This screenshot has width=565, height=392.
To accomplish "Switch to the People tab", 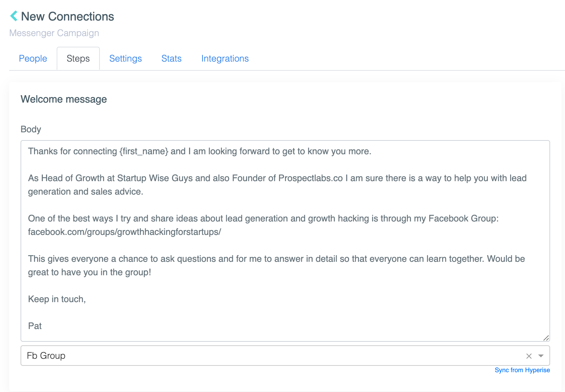I will (x=33, y=58).
